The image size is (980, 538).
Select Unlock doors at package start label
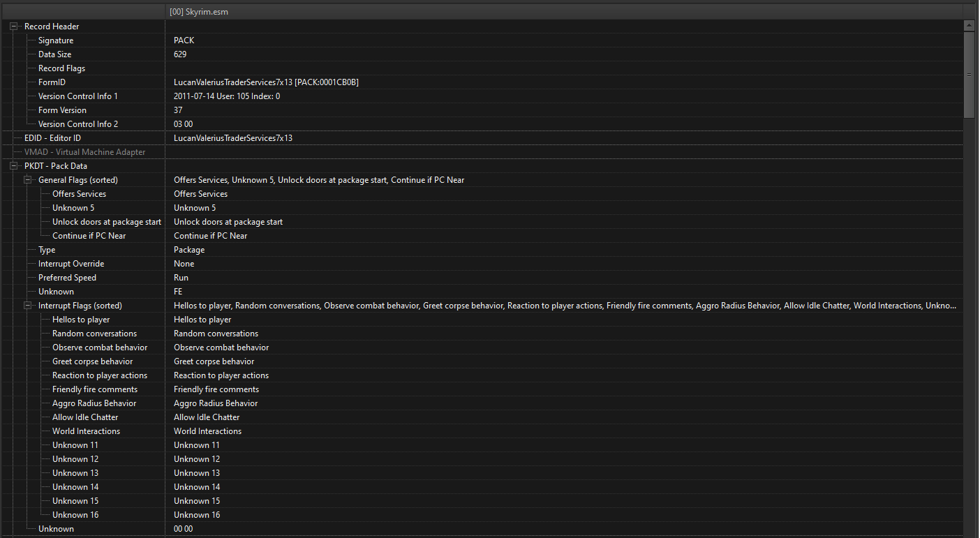[x=107, y=222]
